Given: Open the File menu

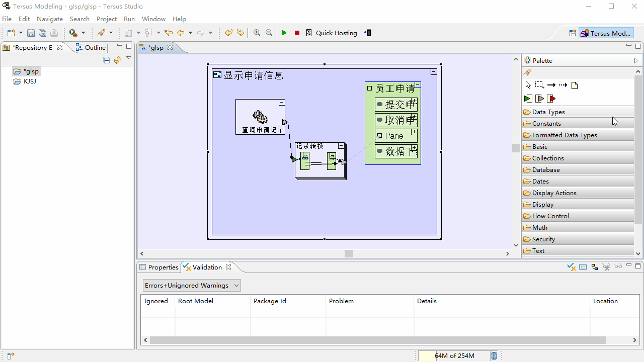Looking at the screenshot, I should pos(7,19).
